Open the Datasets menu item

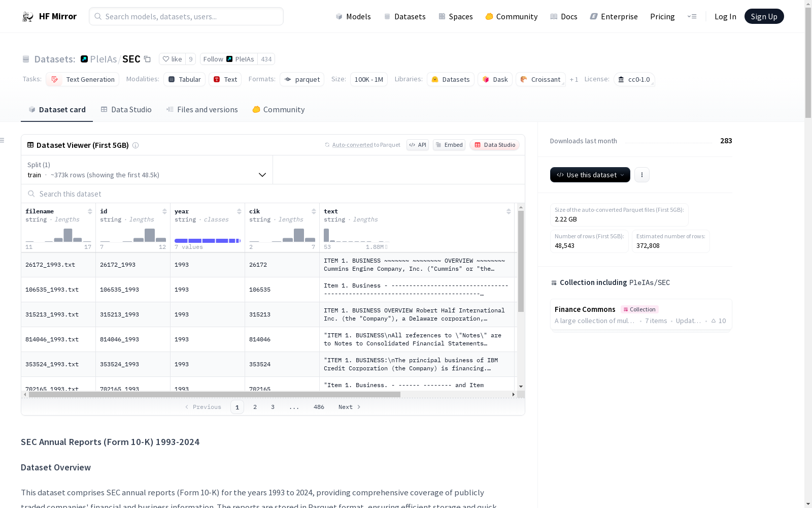coord(404,16)
